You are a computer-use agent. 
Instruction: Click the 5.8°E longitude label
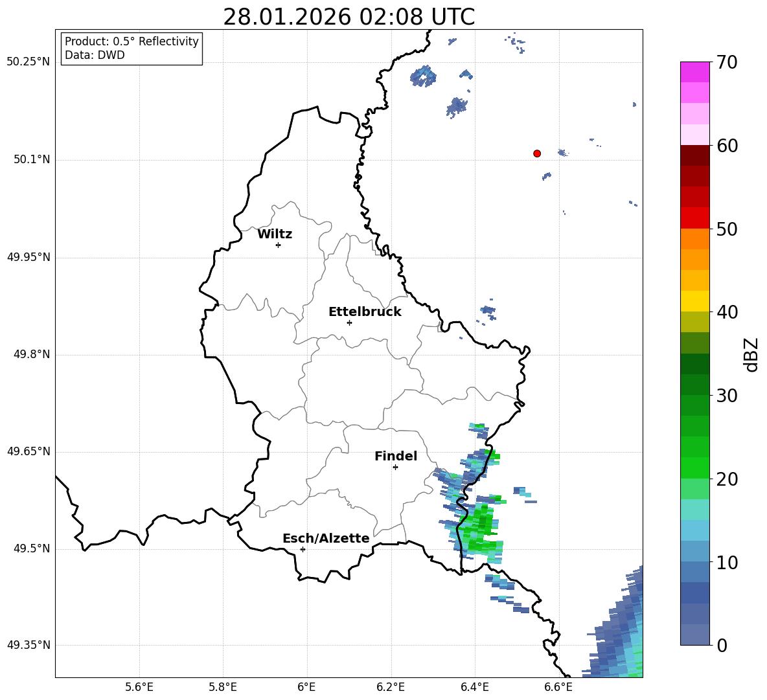(223, 687)
